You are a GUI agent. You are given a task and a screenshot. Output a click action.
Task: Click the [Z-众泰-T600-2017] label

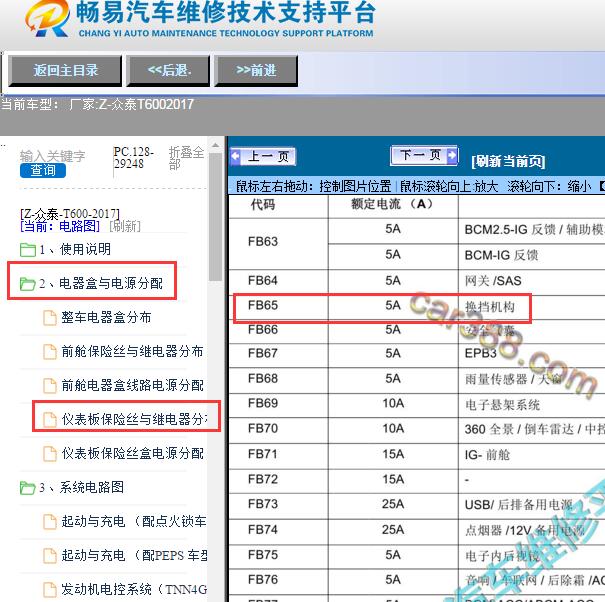(x=70, y=213)
